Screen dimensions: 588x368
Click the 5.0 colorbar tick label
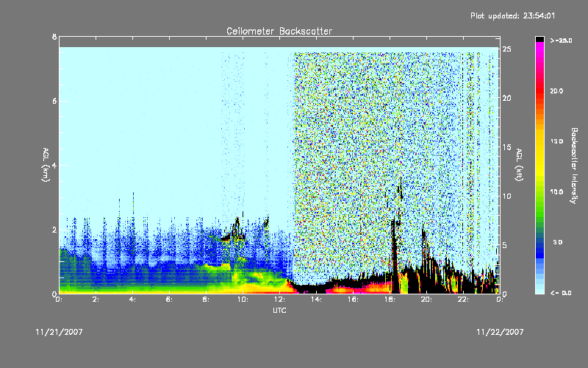point(558,242)
